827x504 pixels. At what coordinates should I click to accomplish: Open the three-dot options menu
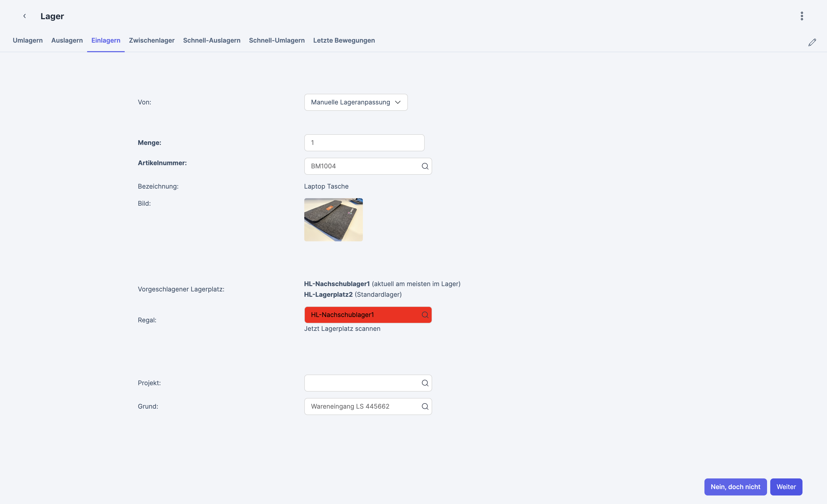tap(801, 16)
